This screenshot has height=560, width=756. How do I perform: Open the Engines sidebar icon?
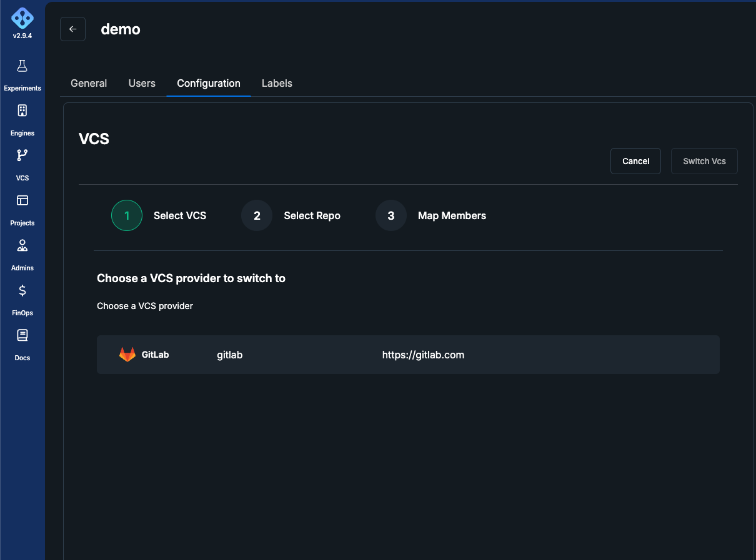coord(22,111)
